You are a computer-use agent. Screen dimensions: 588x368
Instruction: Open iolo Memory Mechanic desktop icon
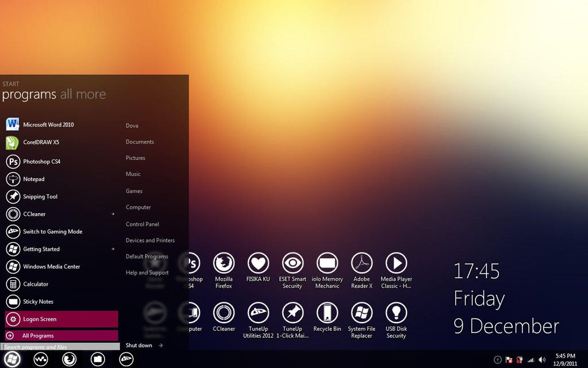(x=327, y=270)
